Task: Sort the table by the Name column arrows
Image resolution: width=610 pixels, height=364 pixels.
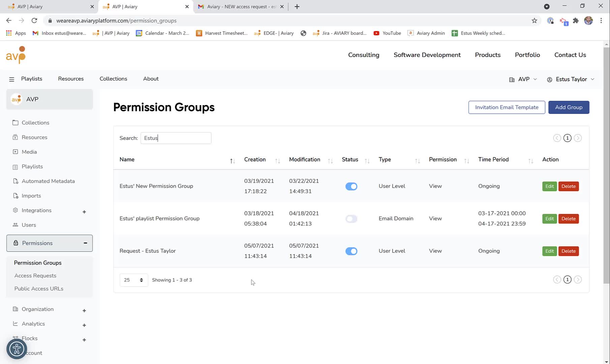Action: click(232, 161)
